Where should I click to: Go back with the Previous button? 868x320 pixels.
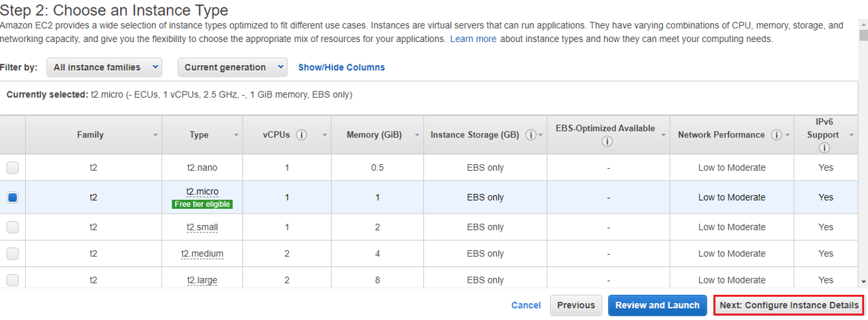[576, 305]
